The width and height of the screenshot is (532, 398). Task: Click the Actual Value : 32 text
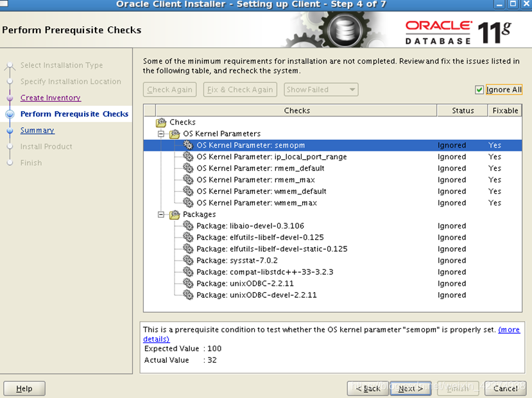point(180,360)
